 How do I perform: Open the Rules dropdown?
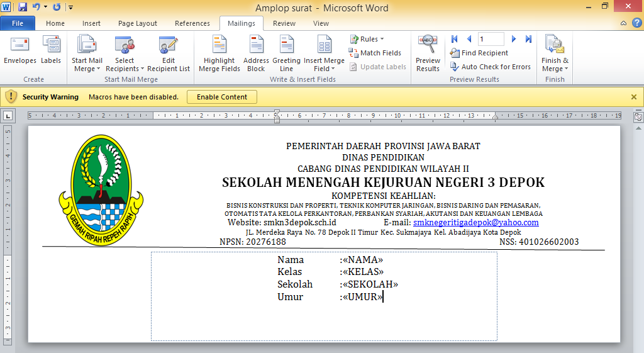click(367, 39)
